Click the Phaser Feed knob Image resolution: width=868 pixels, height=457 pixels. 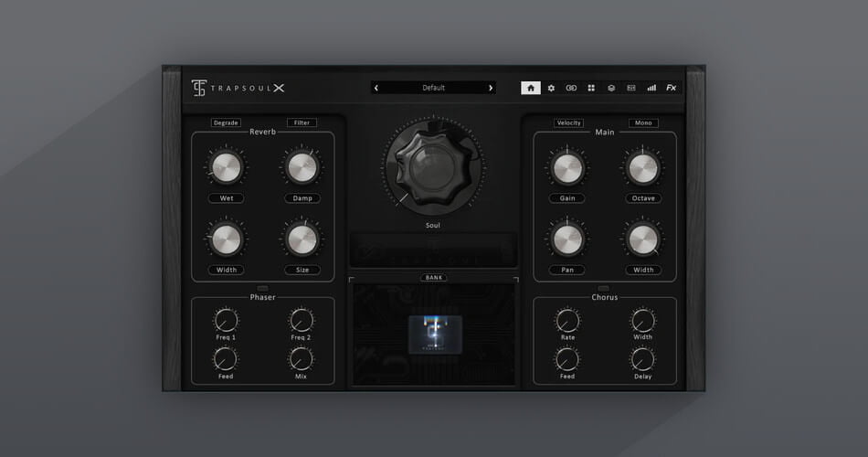[226, 359]
